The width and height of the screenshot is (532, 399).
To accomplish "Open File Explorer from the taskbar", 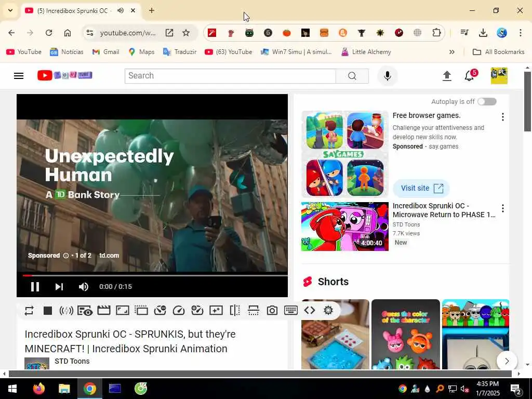I will 64,389.
